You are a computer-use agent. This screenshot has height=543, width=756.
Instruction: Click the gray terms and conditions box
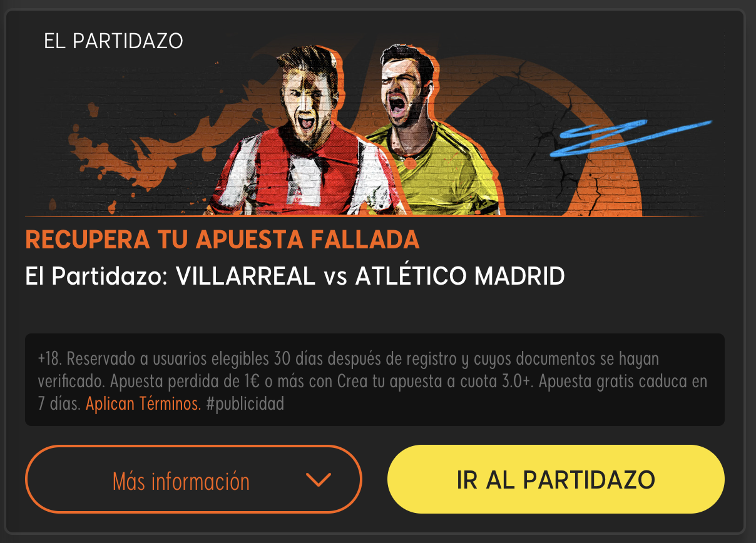(375, 380)
